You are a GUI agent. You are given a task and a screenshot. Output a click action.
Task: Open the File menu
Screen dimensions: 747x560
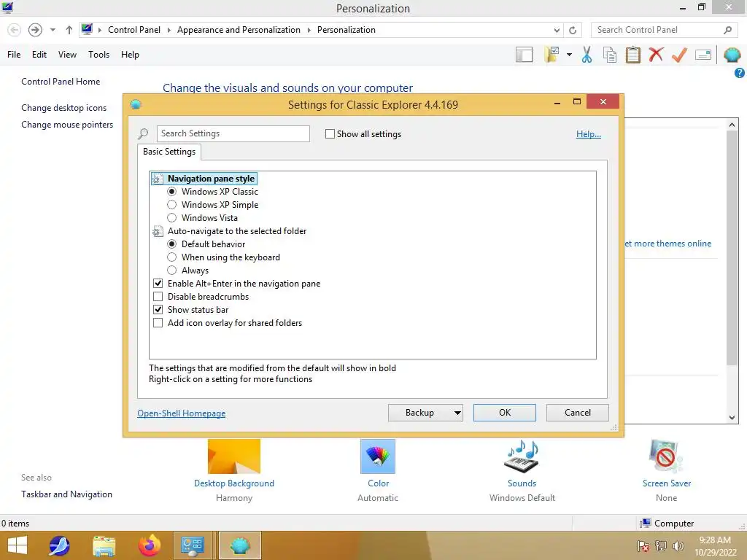point(14,55)
